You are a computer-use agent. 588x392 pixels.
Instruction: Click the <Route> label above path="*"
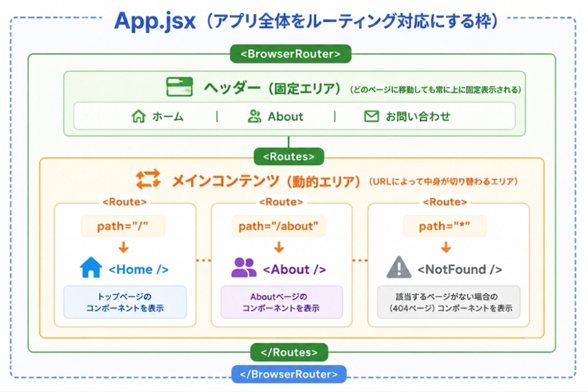pyautogui.click(x=445, y=201)
